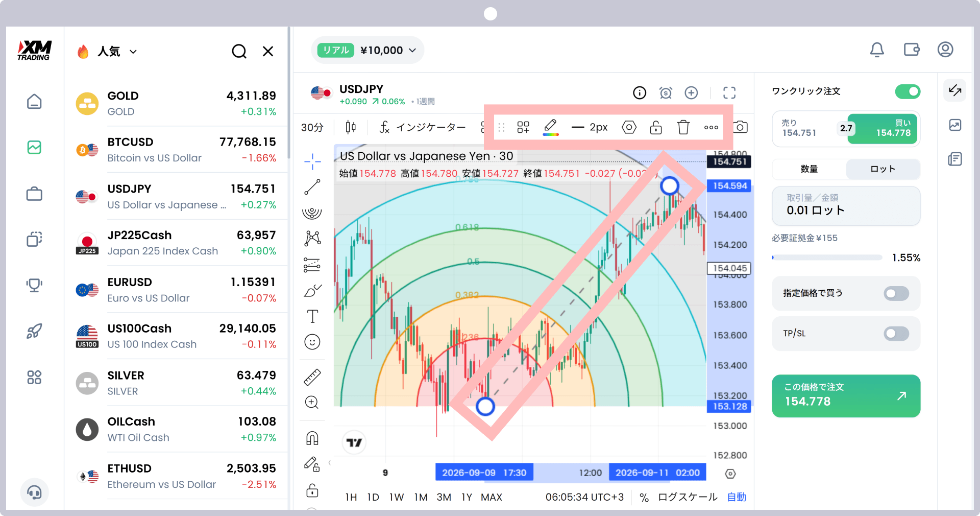This screenshot has height=516, width=980.
Task: Open the EURUSD watchlist row
Action: point(176,290)
